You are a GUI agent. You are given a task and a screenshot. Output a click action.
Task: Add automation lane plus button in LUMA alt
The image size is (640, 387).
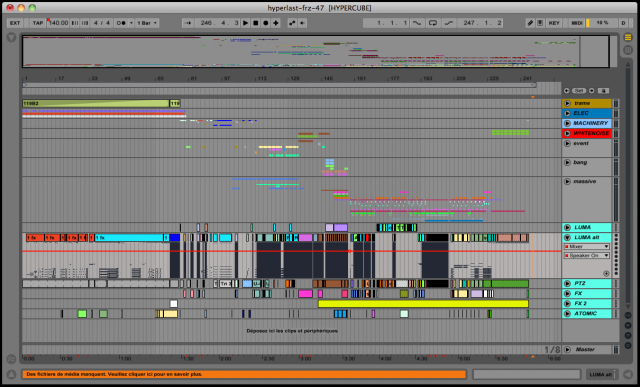pos(606,274)
